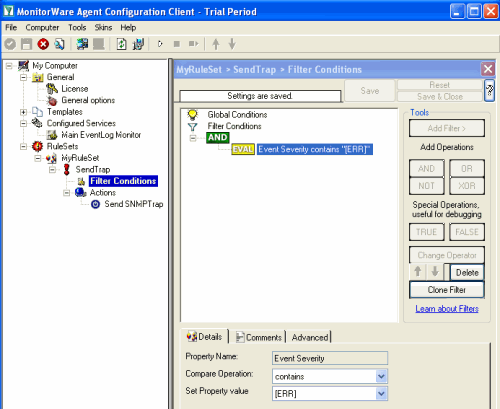The width and height of the screenshot is (500, 409).
Task: Click the help question mark icon
Action: pyautogui.click(x=489, y=90)
